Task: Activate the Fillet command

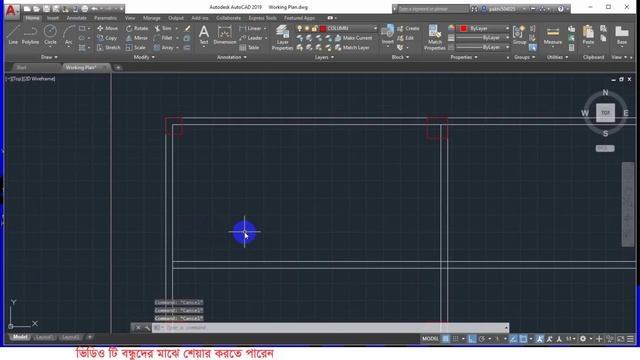Action: coord(163,38)
